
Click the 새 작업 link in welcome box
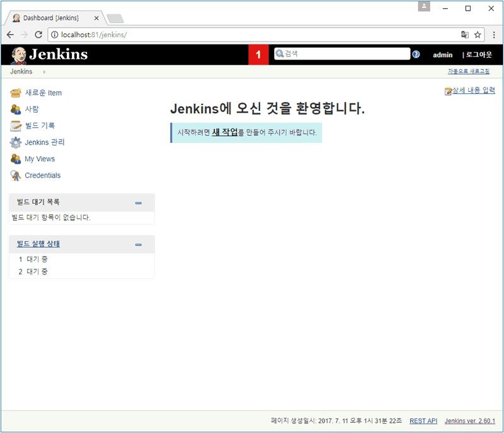point(225,132)
